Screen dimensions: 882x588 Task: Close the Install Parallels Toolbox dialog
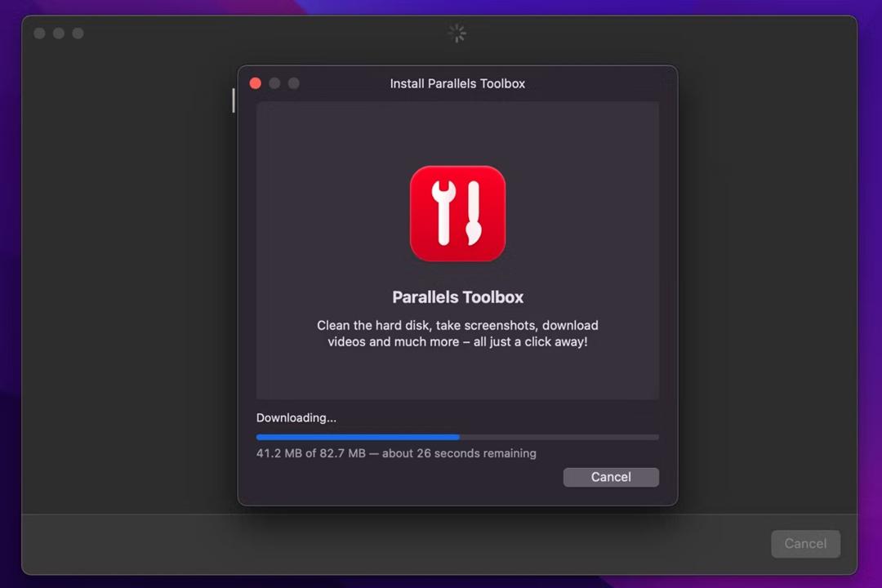[x=256, y=83]
